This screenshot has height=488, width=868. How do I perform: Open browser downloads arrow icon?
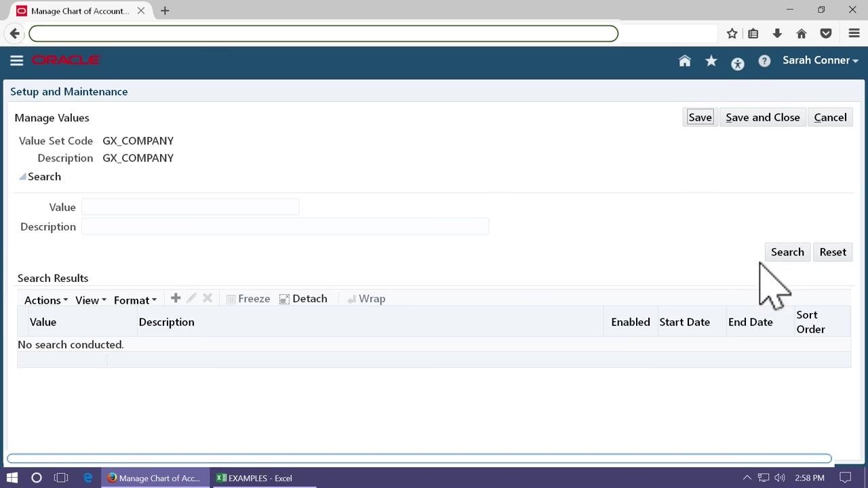pyautogui.click(x=777, y=33)
